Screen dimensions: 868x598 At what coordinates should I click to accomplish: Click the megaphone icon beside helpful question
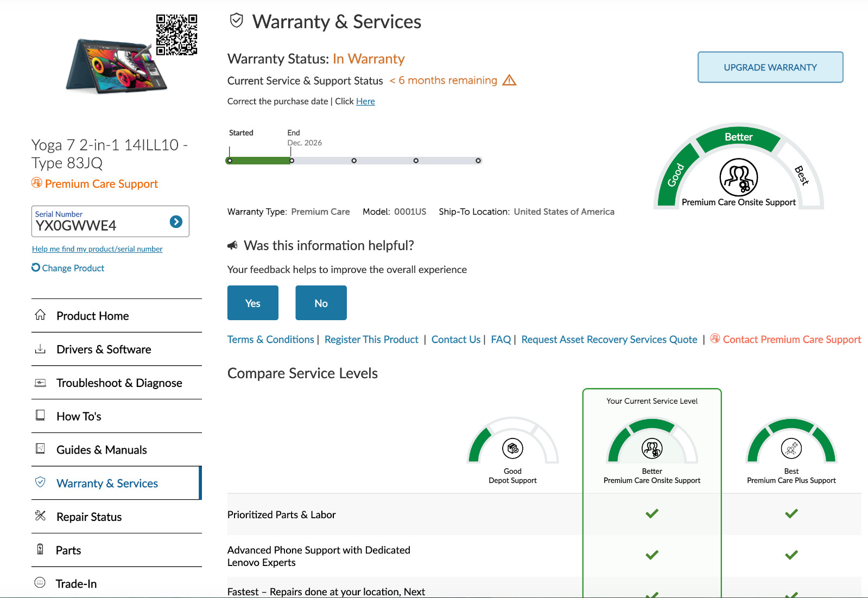pyautogui.click(x=232, y=245)
